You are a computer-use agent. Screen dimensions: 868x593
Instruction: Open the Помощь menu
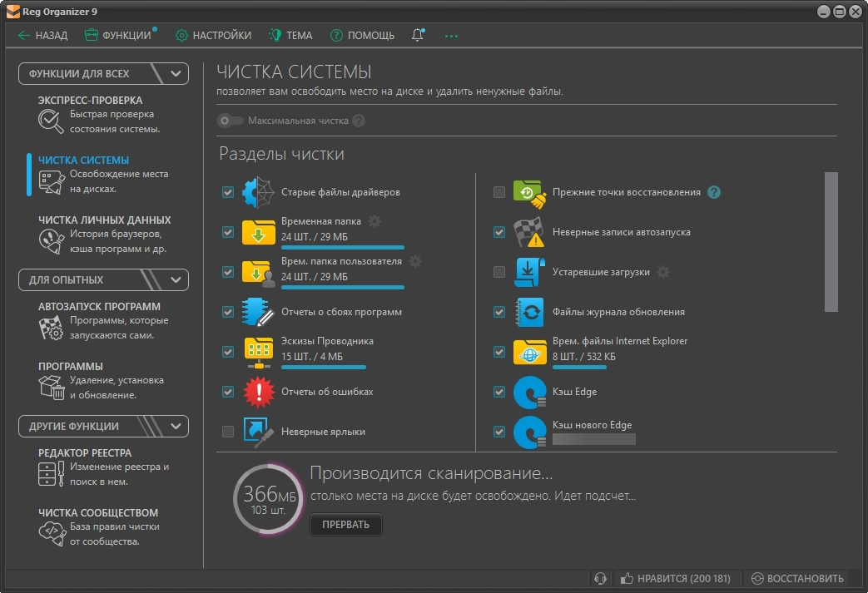click(x=362, y=36)
